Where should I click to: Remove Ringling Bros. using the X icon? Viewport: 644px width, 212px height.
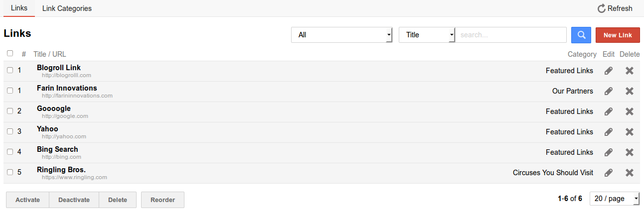(630, 173)
